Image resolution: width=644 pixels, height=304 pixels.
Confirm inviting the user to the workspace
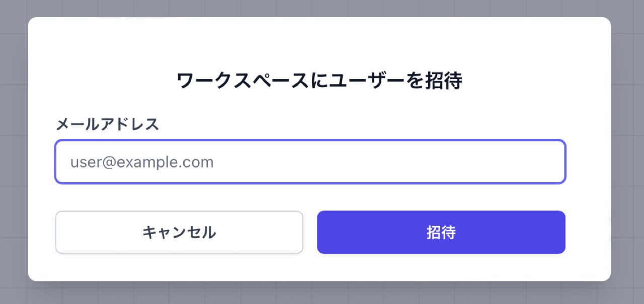[441, 232]
